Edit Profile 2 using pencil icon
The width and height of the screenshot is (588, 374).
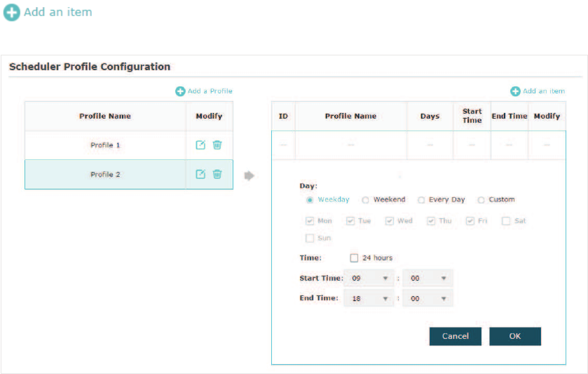coord(200,174)
